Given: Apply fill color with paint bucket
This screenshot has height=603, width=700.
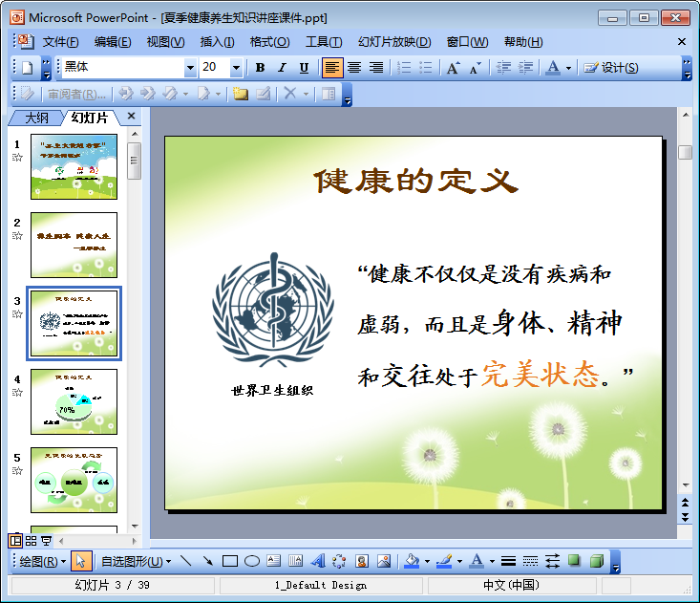Looking at the screenshot, I should [412, 561].
